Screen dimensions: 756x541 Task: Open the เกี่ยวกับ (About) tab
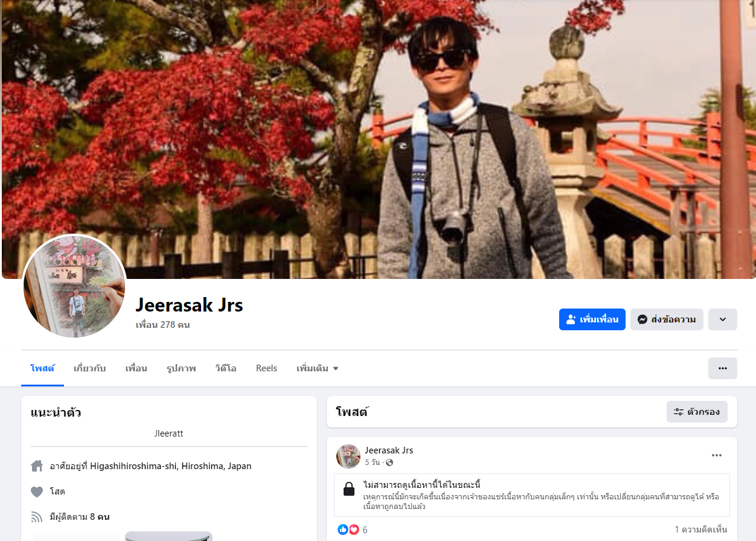pos(90,368)
